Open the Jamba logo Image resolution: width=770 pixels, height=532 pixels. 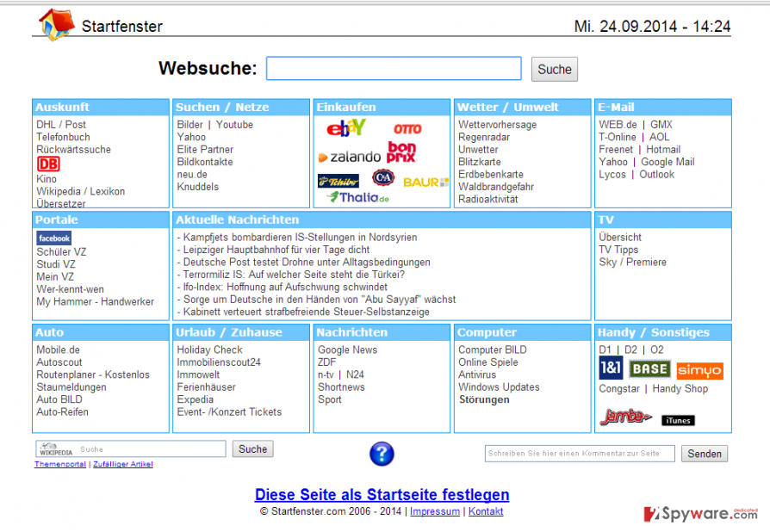pos(625,417)
